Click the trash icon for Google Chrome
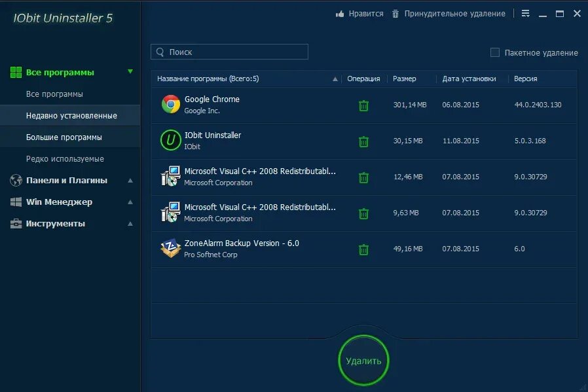Viewport: 588px width, 392px height. (x=363, y=105)
